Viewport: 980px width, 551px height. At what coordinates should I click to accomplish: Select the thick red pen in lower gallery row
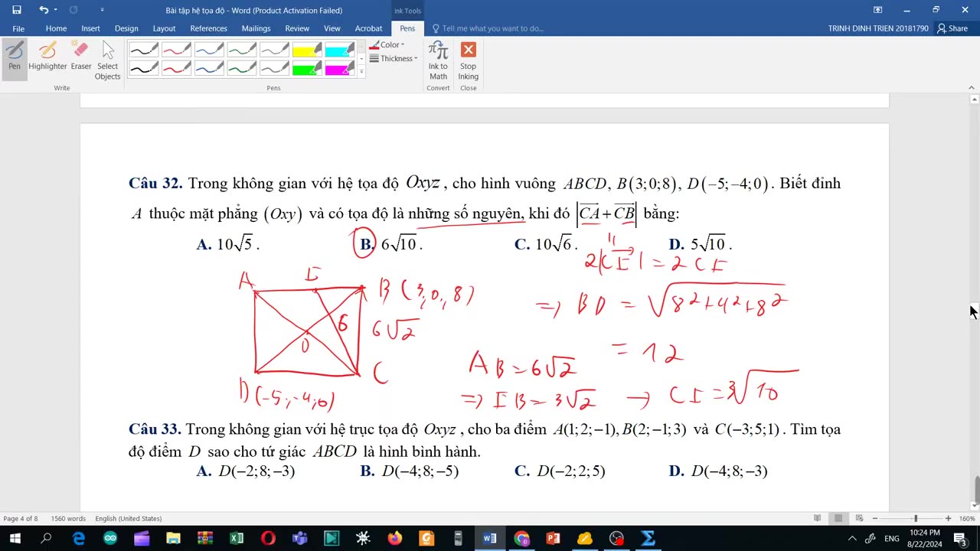coord(176,68)
